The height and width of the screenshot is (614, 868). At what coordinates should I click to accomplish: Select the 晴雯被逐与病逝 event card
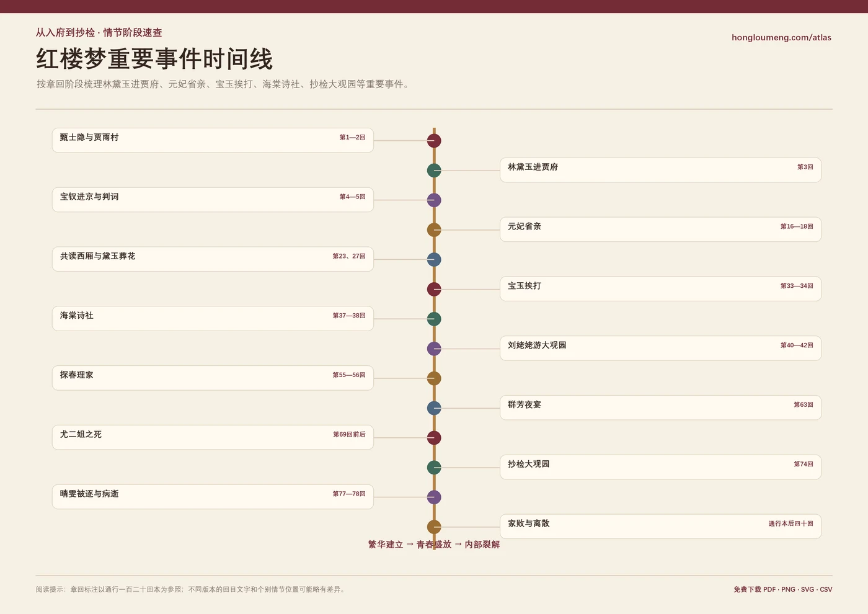tap(213, 497)
